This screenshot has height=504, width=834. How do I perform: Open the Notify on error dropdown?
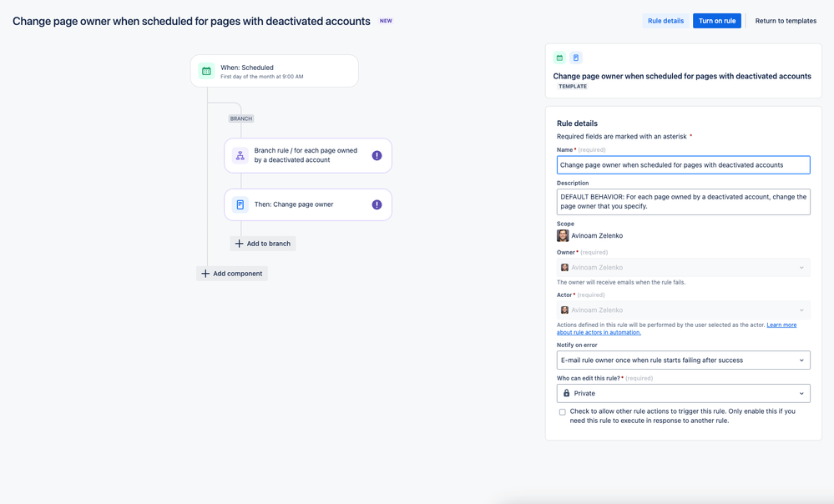(684, 360)
